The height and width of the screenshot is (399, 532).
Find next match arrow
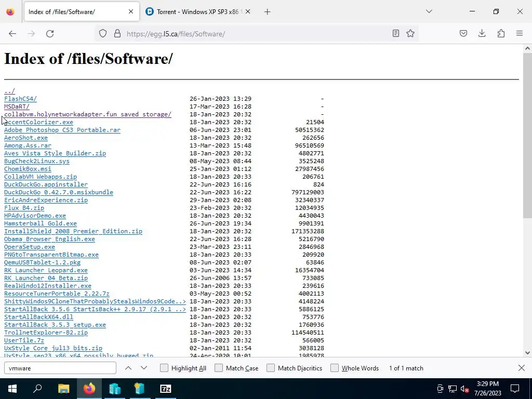coord(144,368)
